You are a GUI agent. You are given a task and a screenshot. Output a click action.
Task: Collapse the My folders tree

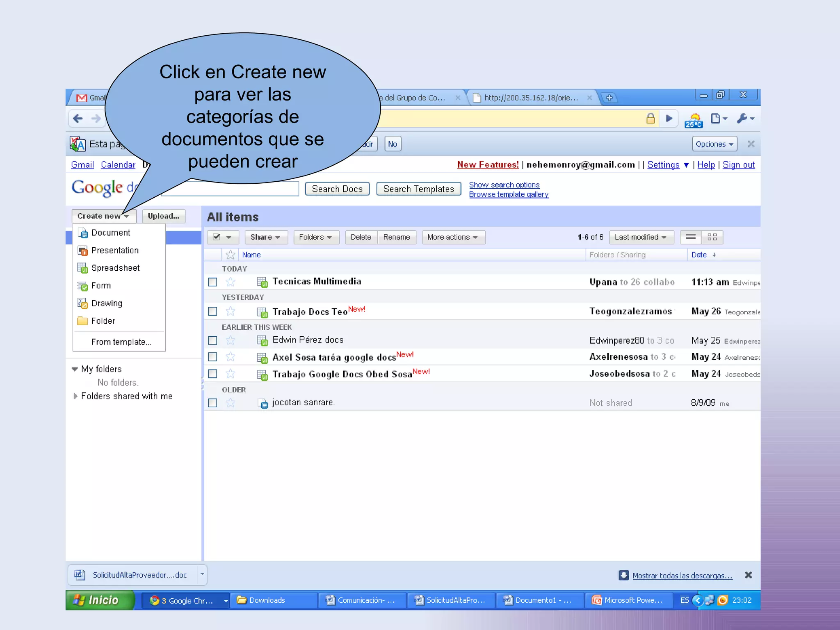75,369
